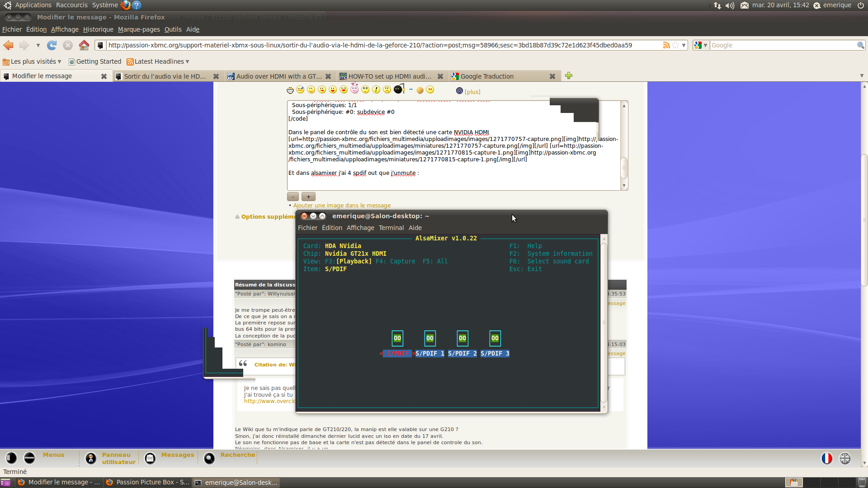Click inside the message text area

click(x=454, y=145)
